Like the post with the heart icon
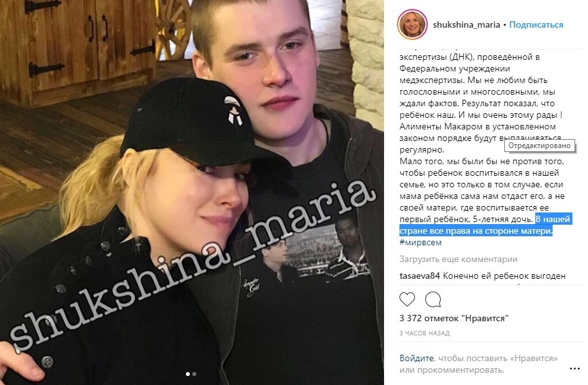Image resolution: width=588 pixels, height=385 pixels. click(407, 299)
